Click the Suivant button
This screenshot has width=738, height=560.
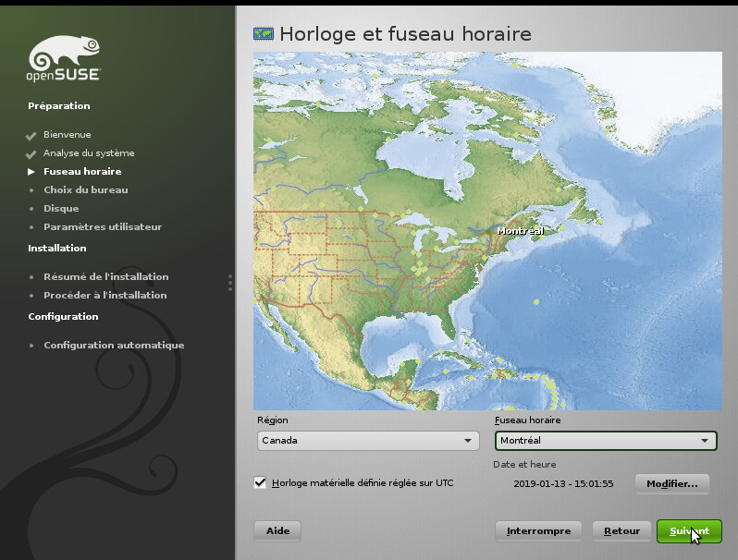click(689, 531)
